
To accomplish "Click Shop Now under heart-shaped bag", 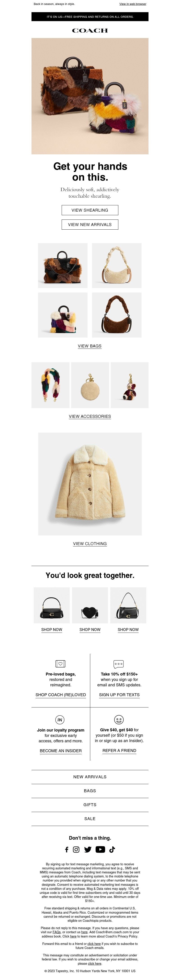I will (x=90, y=630).
